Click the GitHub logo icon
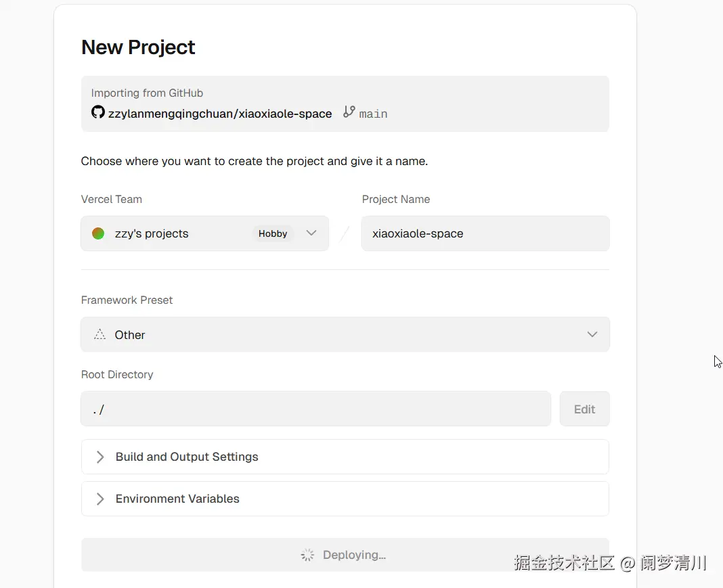Screen dimensions: 723x588 point(98,112)
